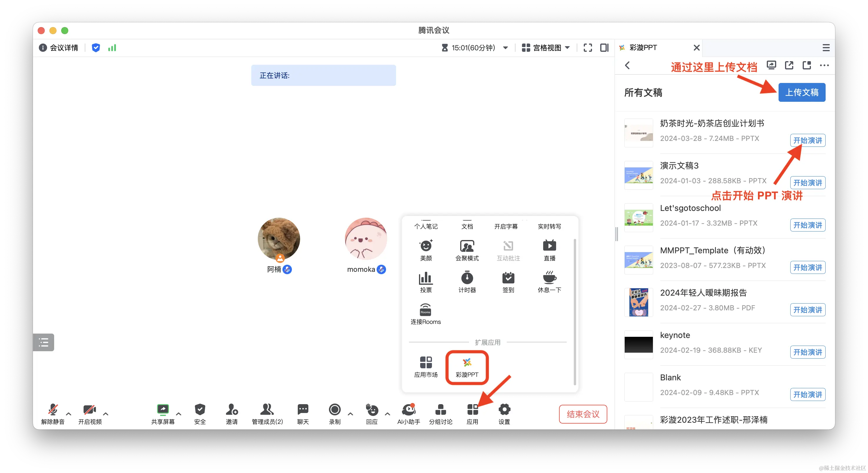Close the 彩漩PPT tab
868x473 pixels.
coord(696,48)
